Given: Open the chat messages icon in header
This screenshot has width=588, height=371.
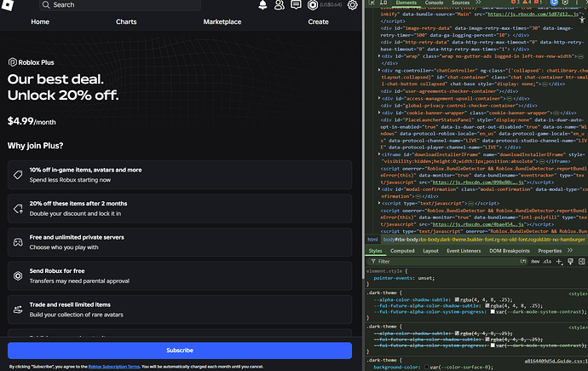Looking at the screenshot, I should pos(296,5).
